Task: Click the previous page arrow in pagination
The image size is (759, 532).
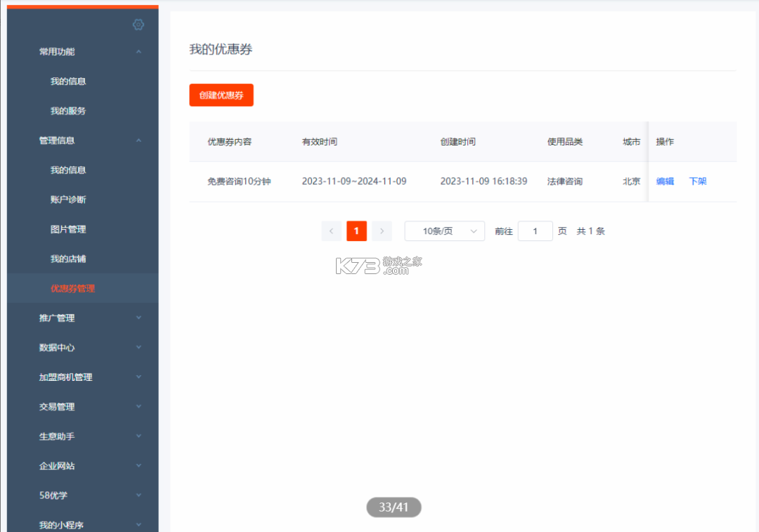Action: (331, 231)
